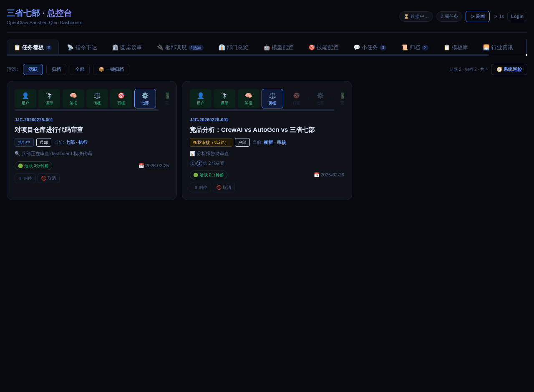The width and height of the screenshot is (534, 392).
Task: Click the 行枢 target icon on code review card
Action: pyautogui.click(x=121, y=98)
